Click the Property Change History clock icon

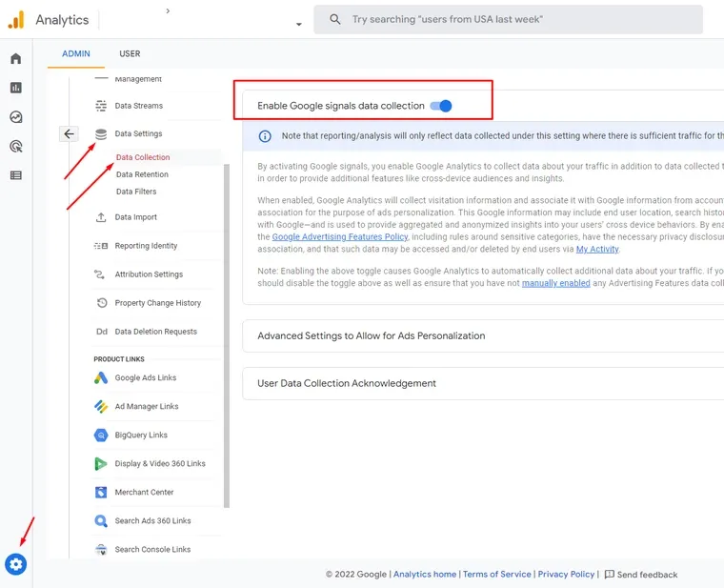pyautogui.click(x=102, y=303)
